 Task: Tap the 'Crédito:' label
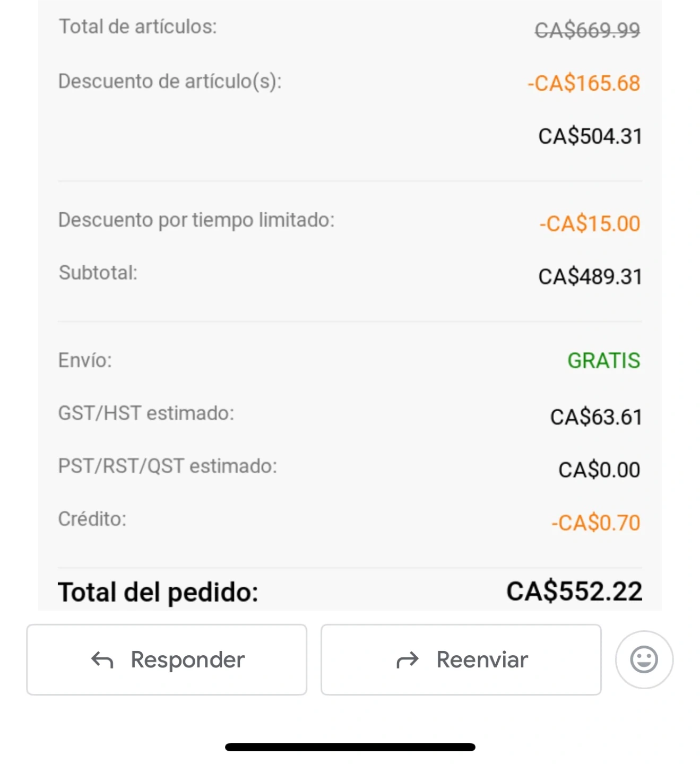point(92,519)
